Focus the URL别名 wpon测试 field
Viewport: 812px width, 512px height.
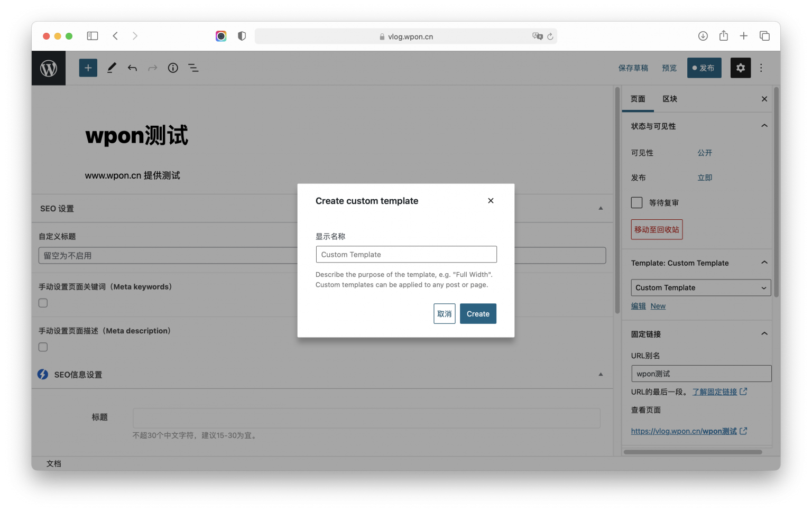pyautogui.click(x=702, y=374)
